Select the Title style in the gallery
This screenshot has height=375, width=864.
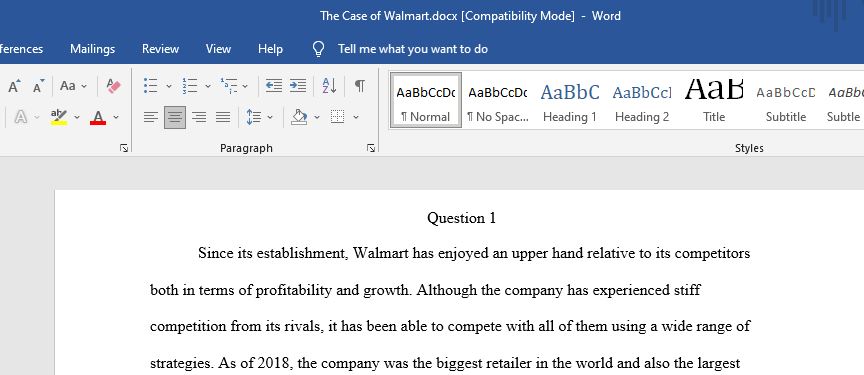click(714, 101)
